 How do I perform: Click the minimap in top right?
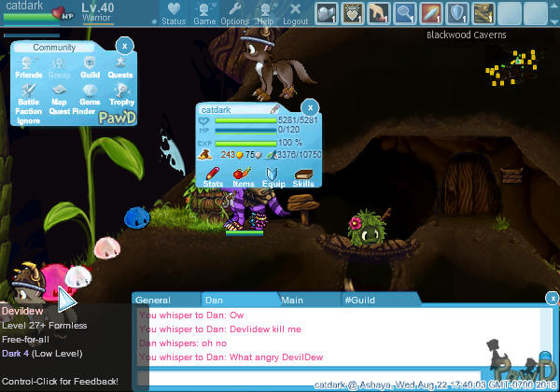click(x=511, y=68)
